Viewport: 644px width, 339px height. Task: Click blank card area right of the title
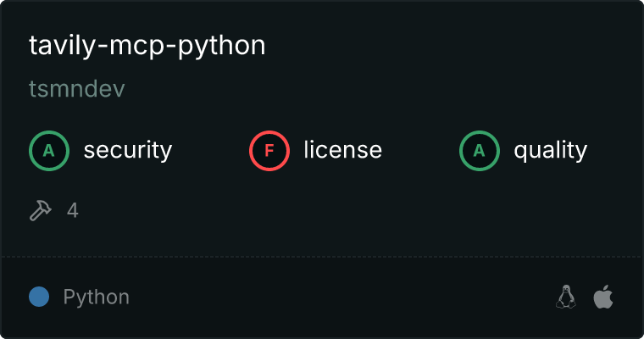pos(449,46)
